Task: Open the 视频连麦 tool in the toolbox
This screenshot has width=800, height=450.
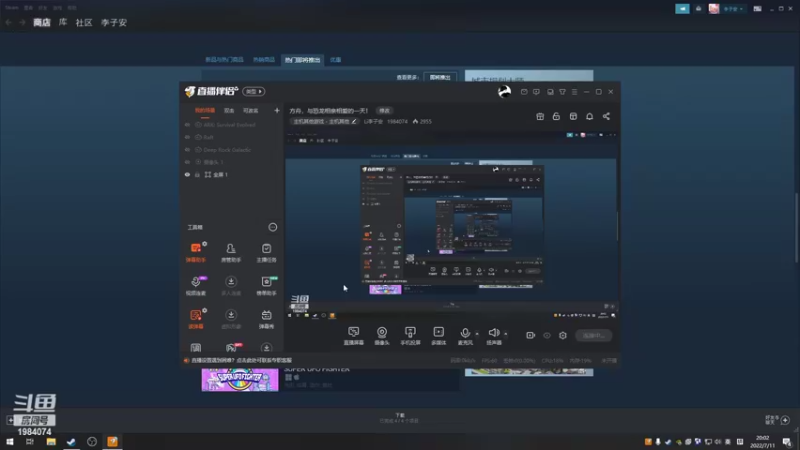Action: click(x=196, y=285)
